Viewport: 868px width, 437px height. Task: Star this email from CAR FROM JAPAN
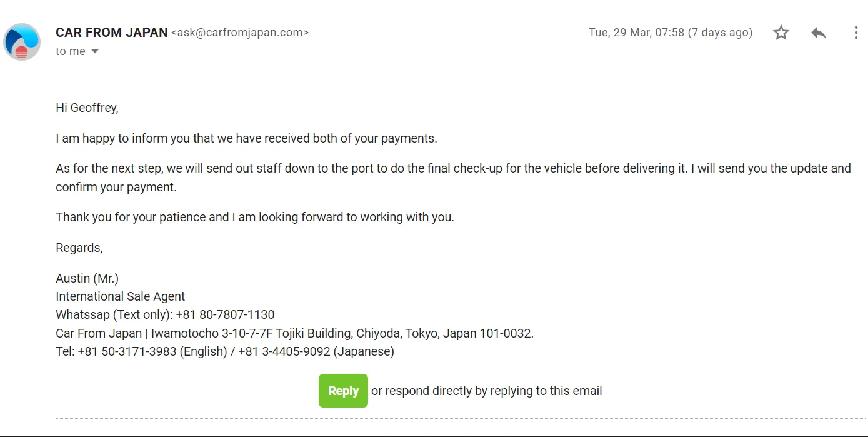[781, 33]
